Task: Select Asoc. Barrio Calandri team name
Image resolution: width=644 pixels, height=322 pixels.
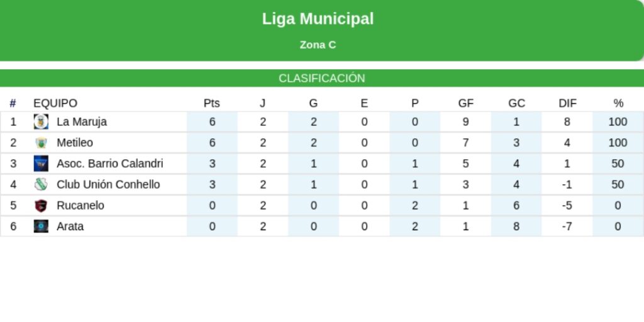Action: coord(110,164)
